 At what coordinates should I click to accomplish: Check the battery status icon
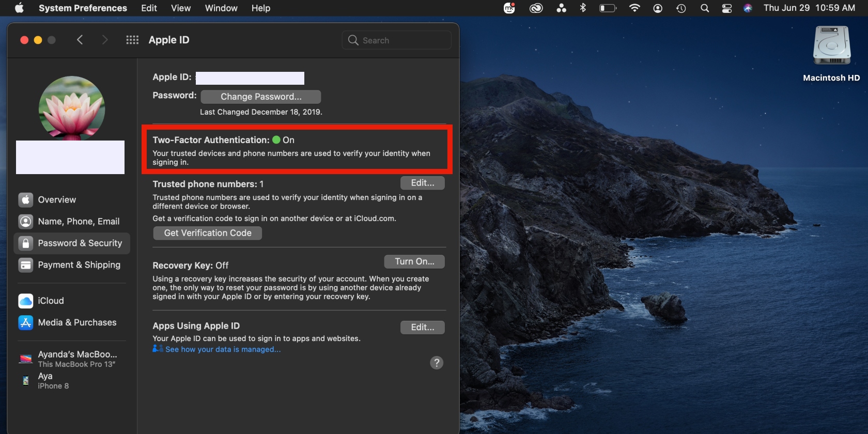tap(608, 8)
